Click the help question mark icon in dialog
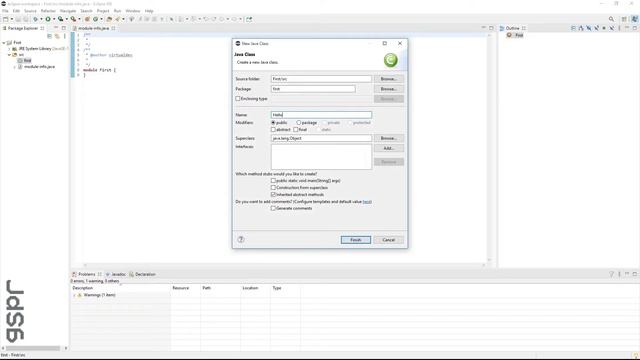640x360 pixels. 241,240
